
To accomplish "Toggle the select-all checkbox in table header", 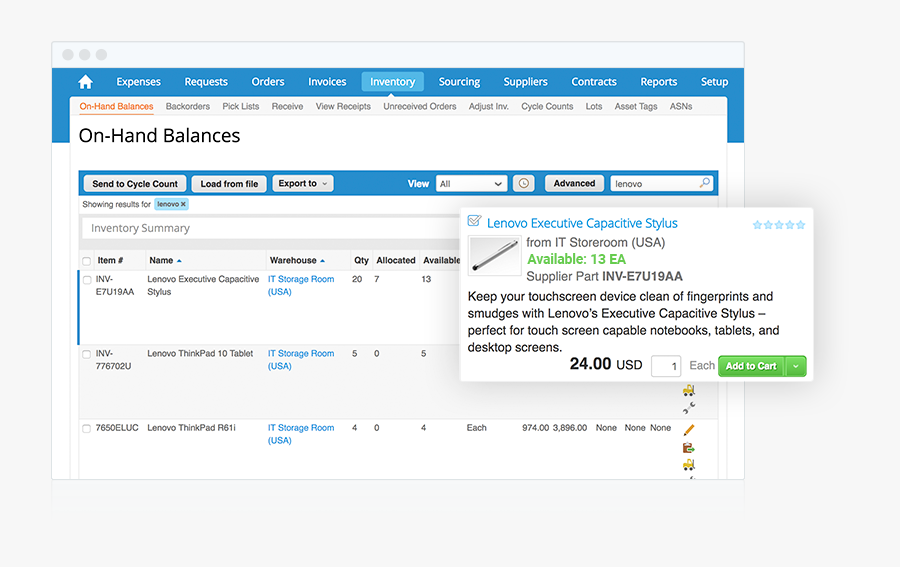I will pyautogui.click(x=87, y=261).
